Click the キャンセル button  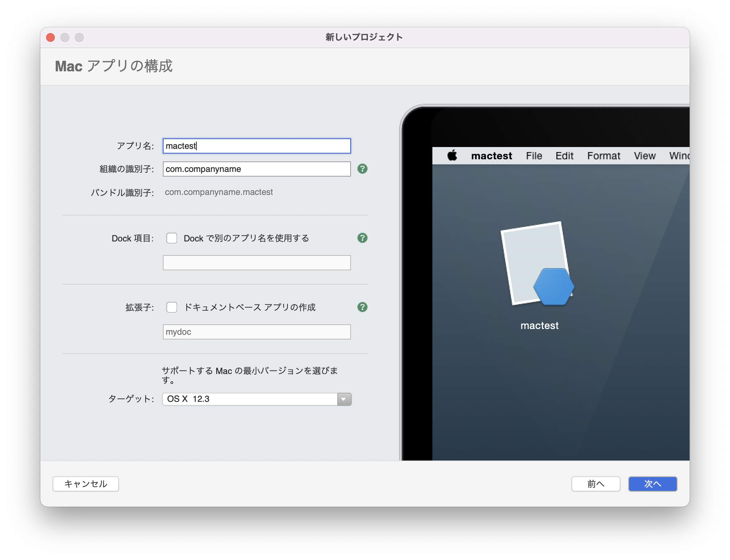coord(86,484)
